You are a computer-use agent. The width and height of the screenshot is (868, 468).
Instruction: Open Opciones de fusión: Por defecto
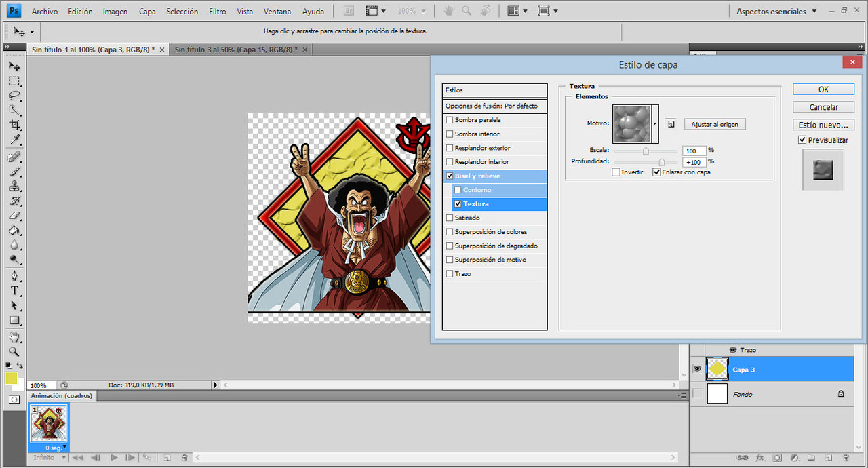tap(495, 106)
